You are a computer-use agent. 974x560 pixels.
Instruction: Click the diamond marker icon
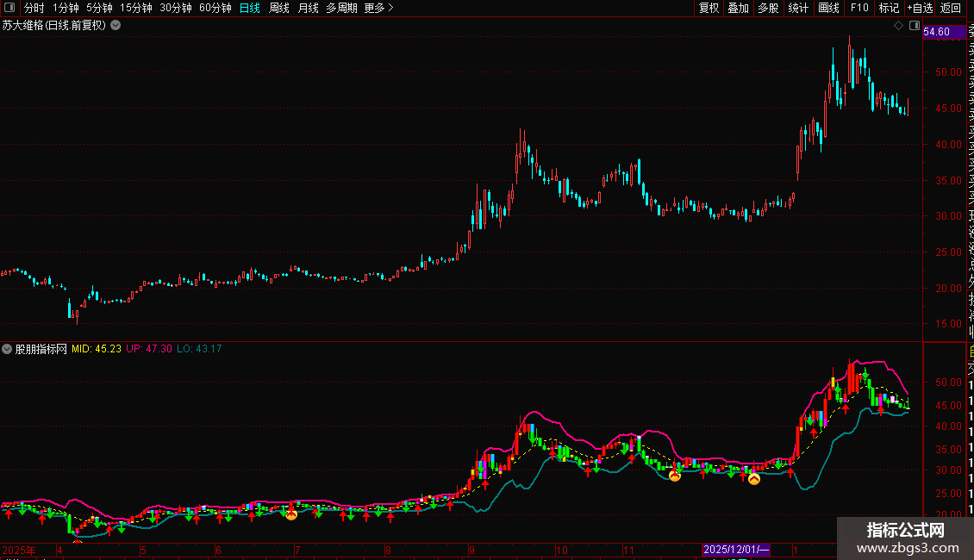point(898,26)
